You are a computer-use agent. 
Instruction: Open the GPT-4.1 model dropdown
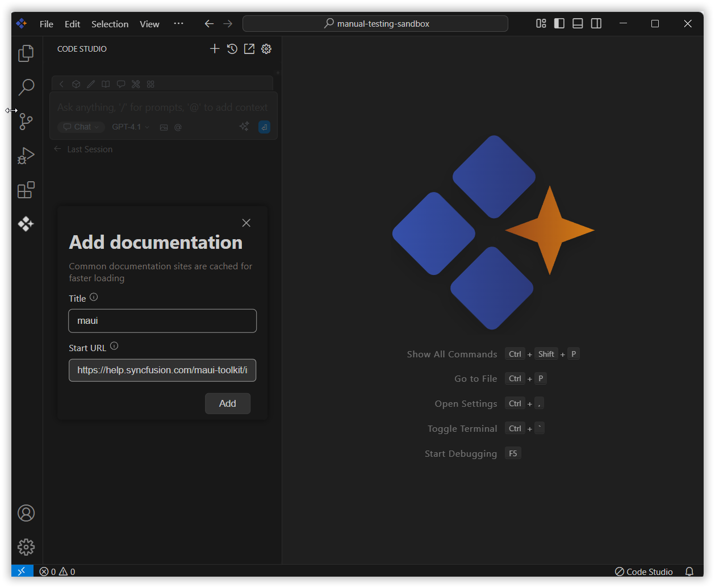pyautogui.click(x=131, y=127)
